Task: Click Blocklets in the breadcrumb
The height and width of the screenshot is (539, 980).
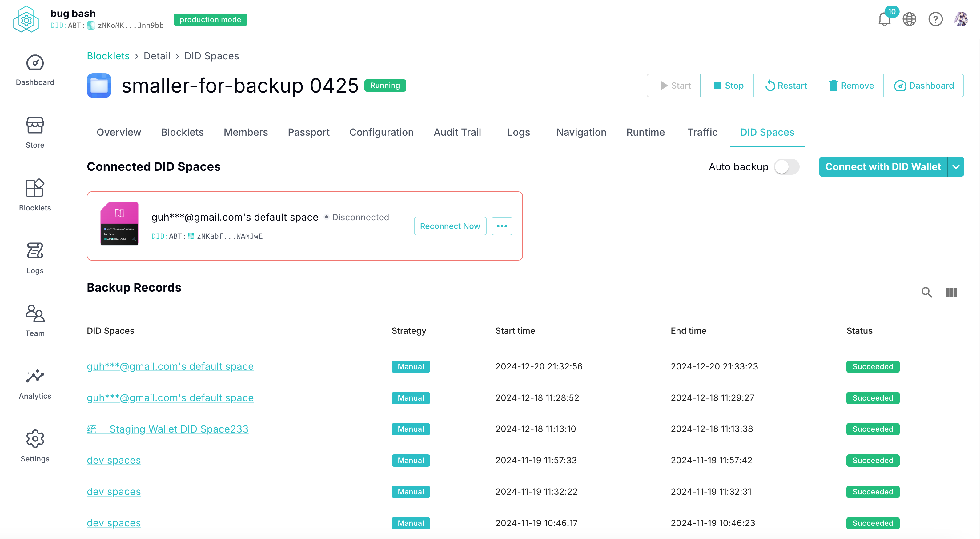Action: (108, 56)
